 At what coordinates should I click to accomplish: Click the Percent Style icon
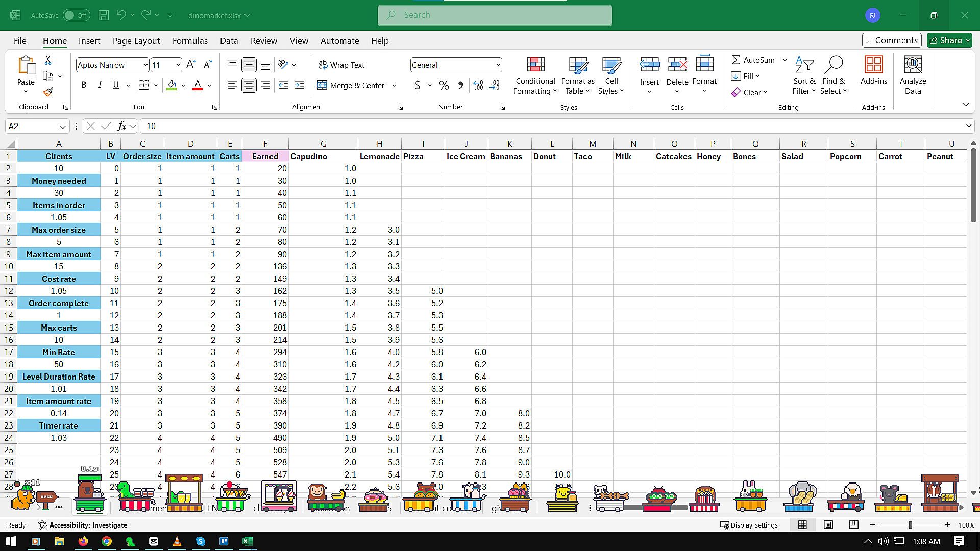click(444, 85)
